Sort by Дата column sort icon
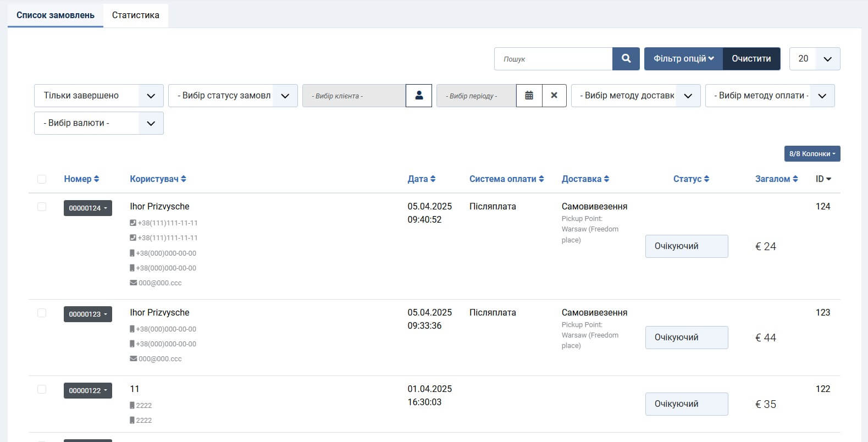Screen dimensions: 868x442 (433, 179)
